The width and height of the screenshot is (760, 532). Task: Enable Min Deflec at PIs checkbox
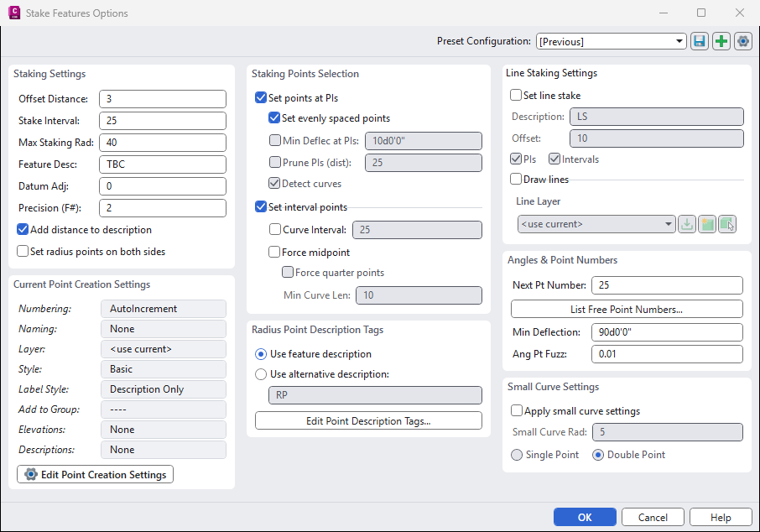coord(275,140)
